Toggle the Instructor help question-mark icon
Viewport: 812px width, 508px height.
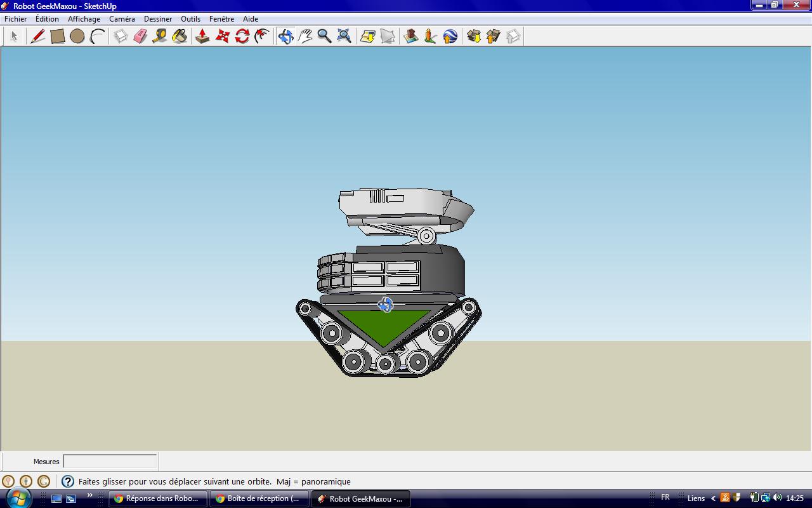pos(68,481)
